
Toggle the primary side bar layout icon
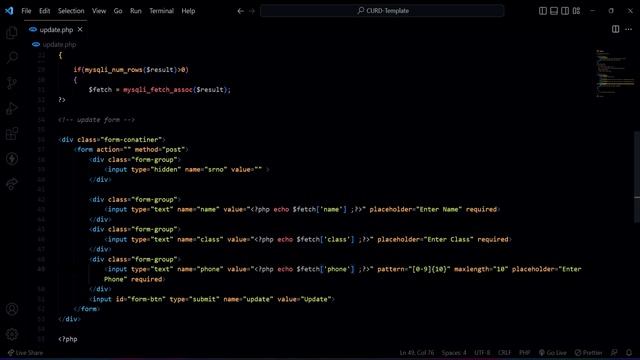pos(542,11)
